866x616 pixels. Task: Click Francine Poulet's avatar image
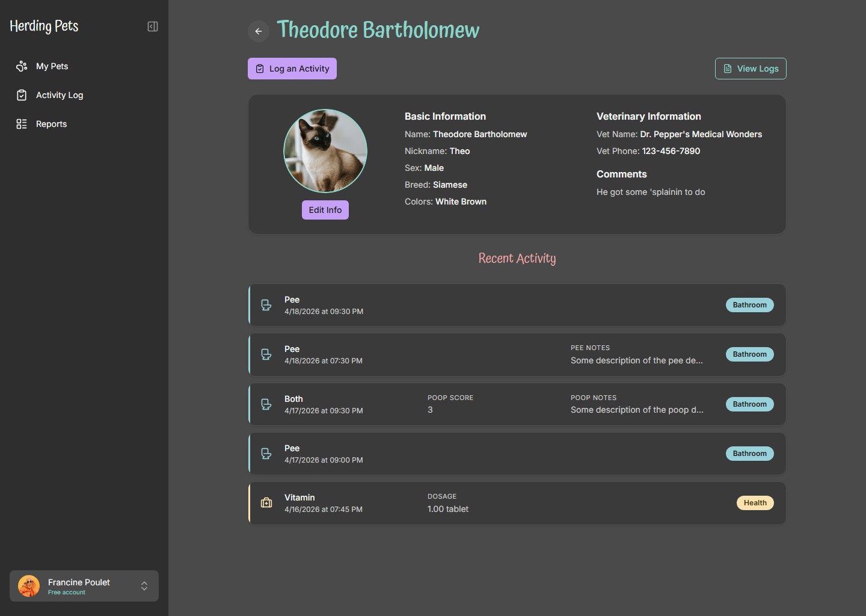(x=29, y=586)
